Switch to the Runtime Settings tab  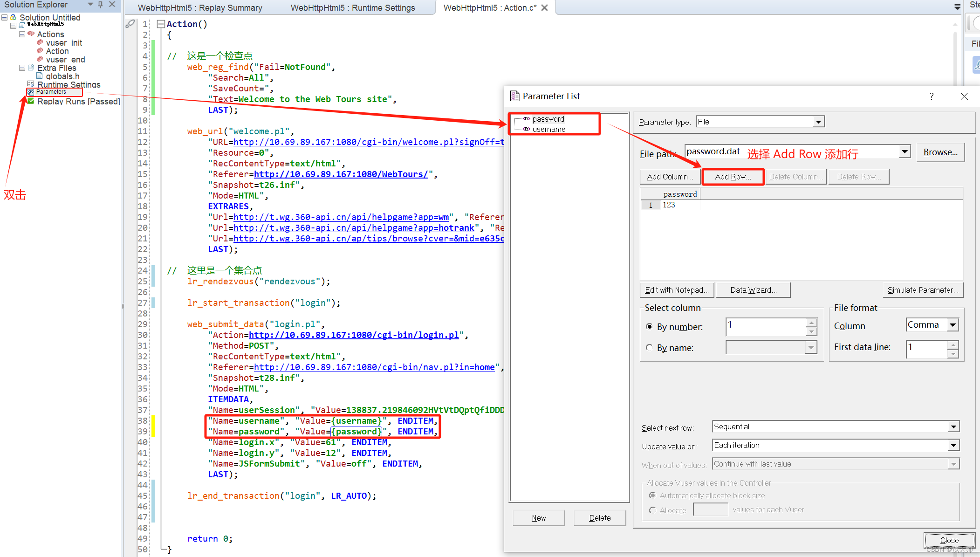pyautogui.click(x=353, y=7)
